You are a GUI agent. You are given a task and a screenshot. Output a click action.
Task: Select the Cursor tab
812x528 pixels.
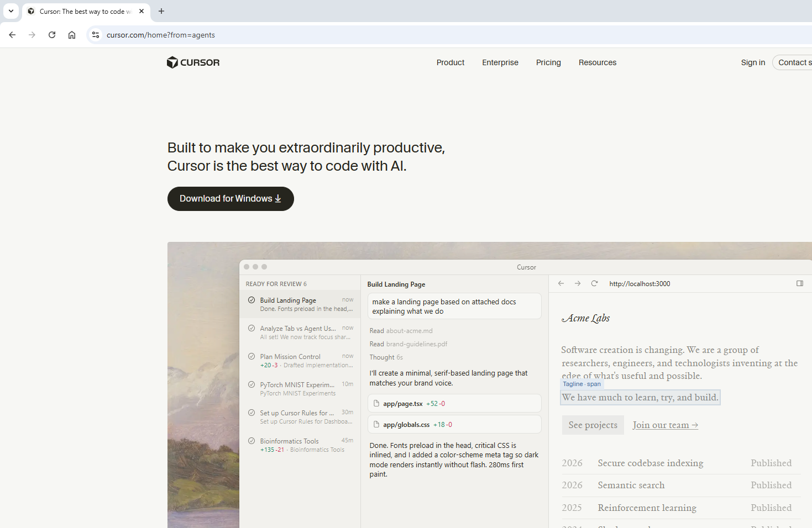[x=86, y=11]
